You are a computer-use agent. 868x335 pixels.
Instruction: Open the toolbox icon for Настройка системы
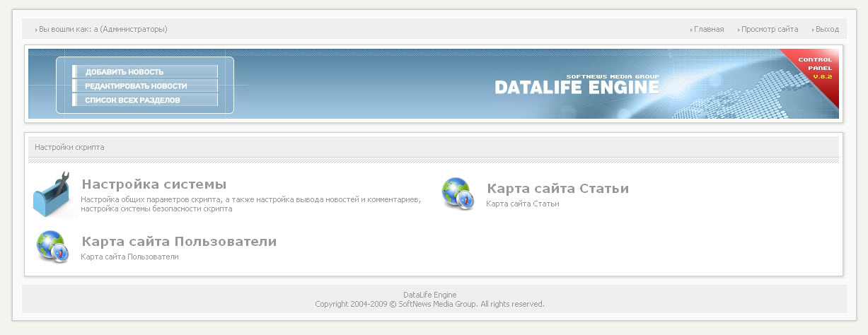[52, 194]
